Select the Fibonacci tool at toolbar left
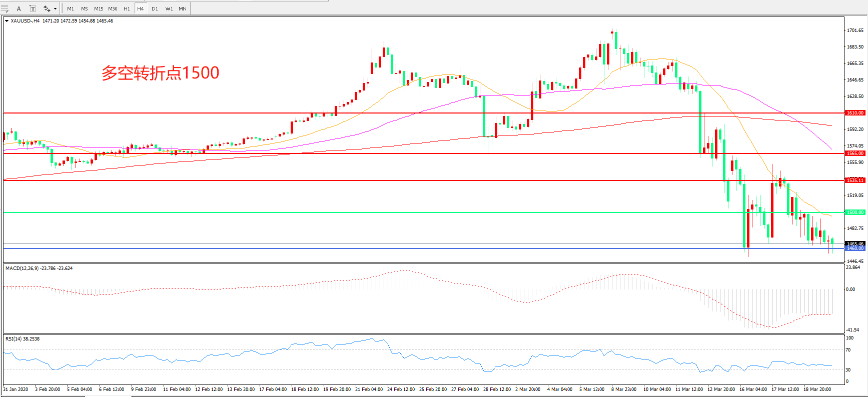The image size is (868, 397). tap(5, 8)
